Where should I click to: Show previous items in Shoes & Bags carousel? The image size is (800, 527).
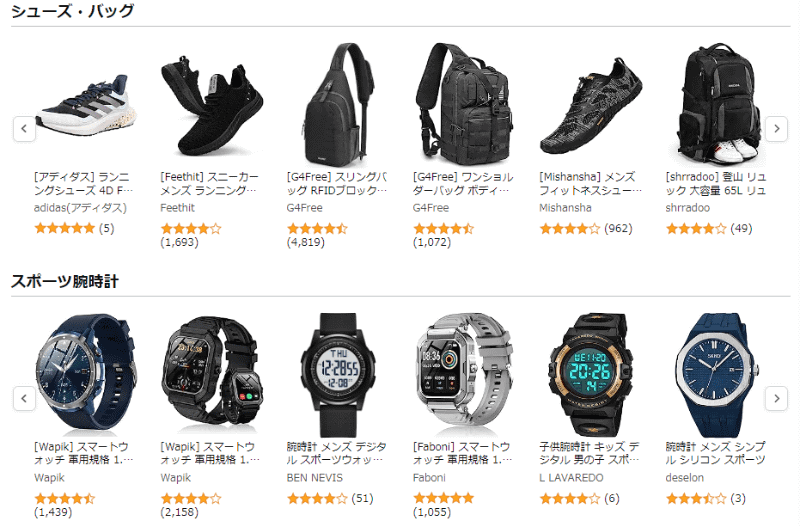click(x=24, y=129)
